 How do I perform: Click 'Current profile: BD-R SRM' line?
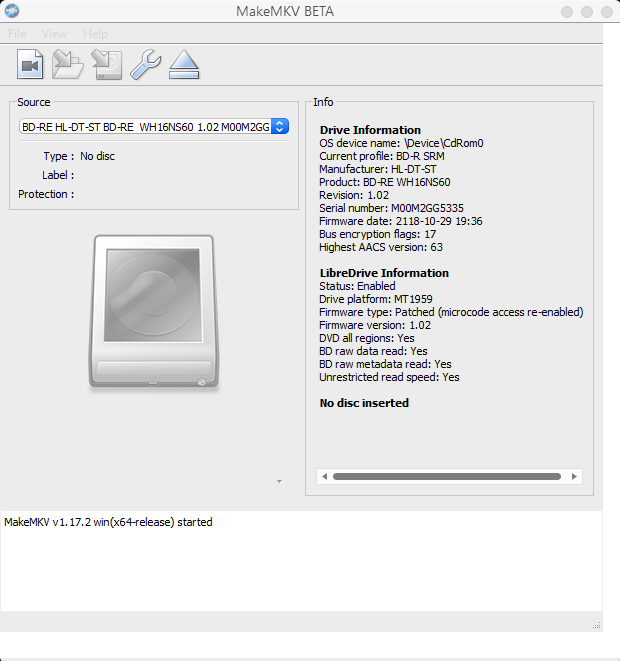(381, 156)
